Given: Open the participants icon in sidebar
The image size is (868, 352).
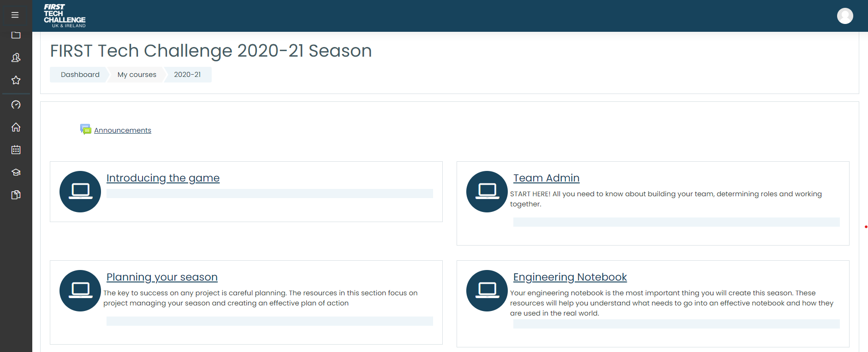Looking at the screenshot, I should click(x=16, y=58).
